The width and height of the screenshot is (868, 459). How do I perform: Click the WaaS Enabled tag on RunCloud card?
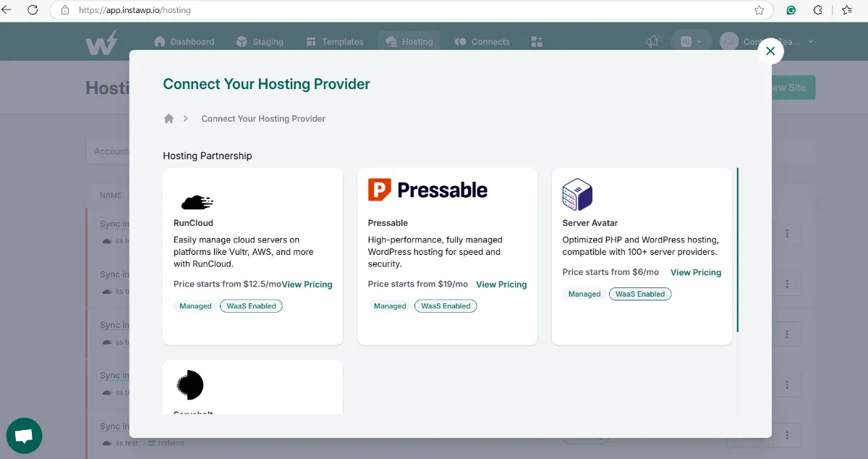[251, 306]
